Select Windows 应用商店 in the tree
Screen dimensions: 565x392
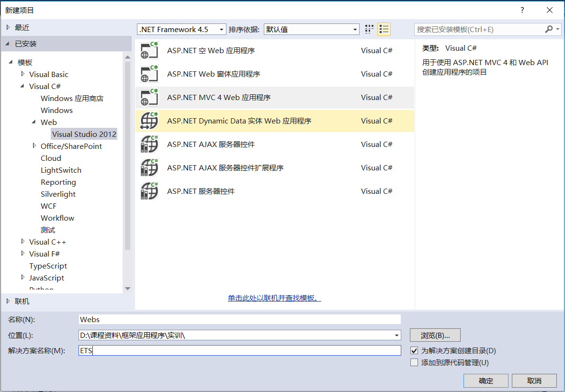[x=72, y=99]
